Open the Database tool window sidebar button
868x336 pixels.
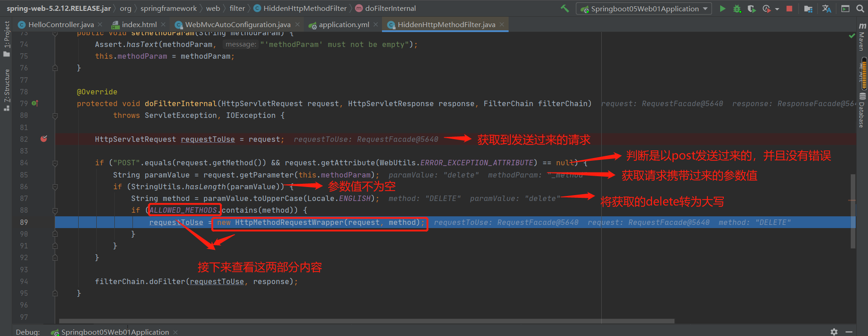862,110
